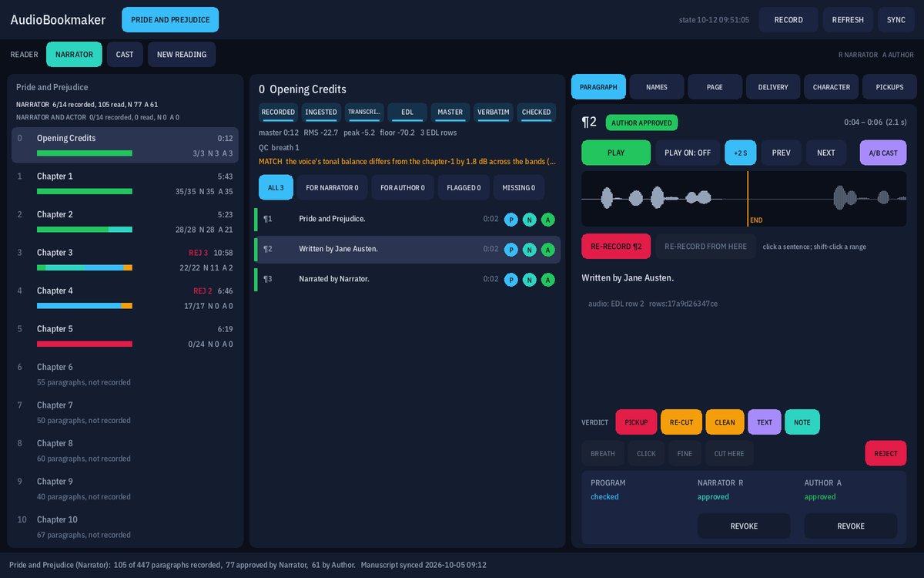The height and width of the screenshot is (578, 924).
Task: Click the P badge on the ¶1 row
Action: [x=511, y=220]
